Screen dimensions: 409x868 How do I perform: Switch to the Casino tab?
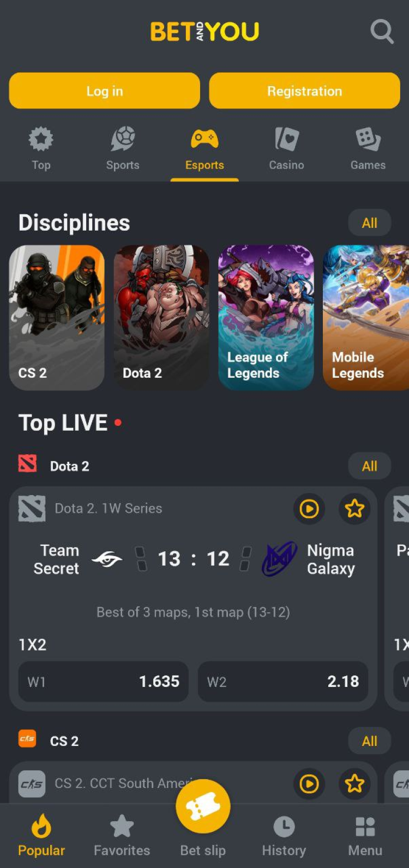(286, 149)
